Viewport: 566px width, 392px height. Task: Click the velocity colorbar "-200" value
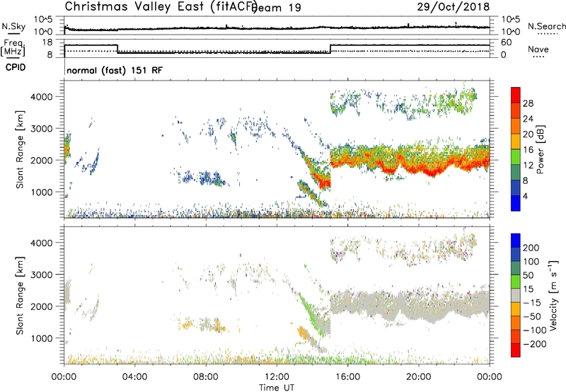534,344
